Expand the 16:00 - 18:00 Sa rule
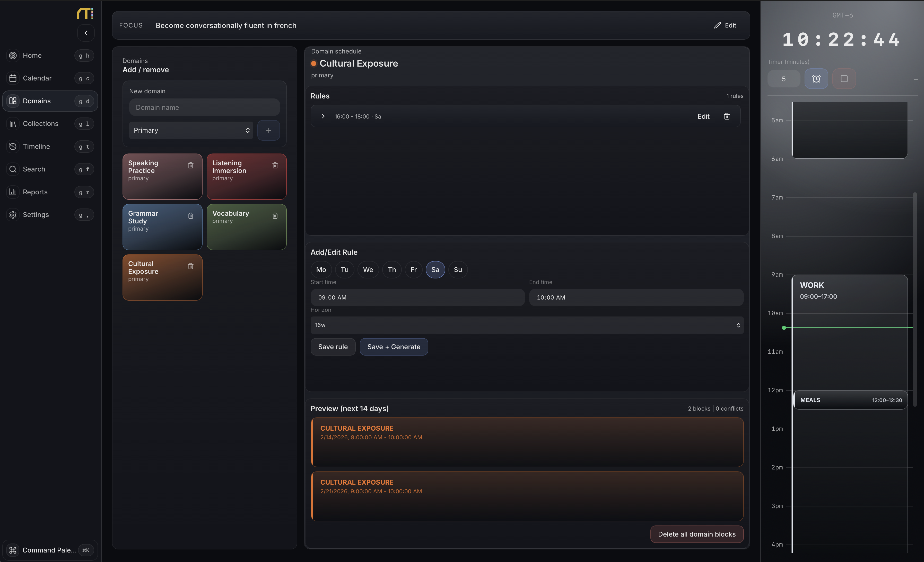Viewport: 924px width, 562px height. [323, 116]
